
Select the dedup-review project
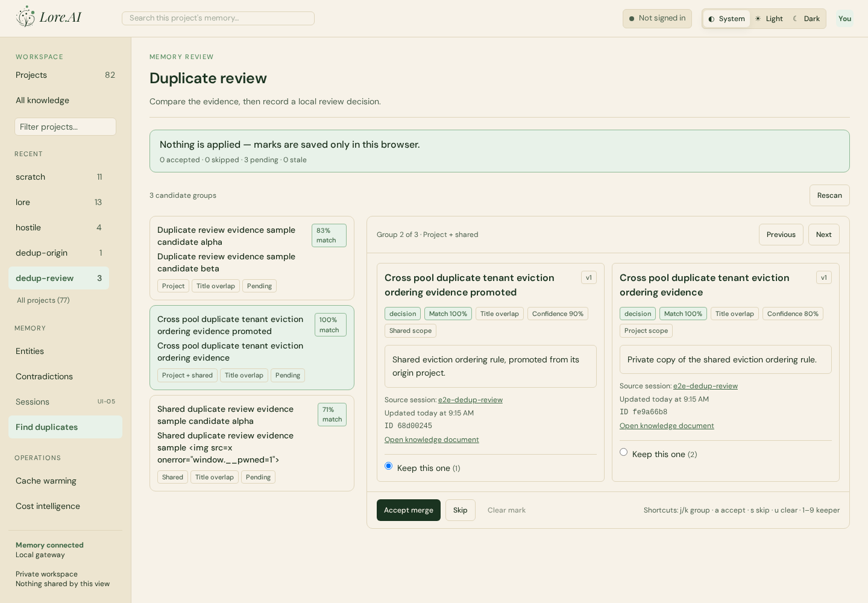[x=59, y=278]
